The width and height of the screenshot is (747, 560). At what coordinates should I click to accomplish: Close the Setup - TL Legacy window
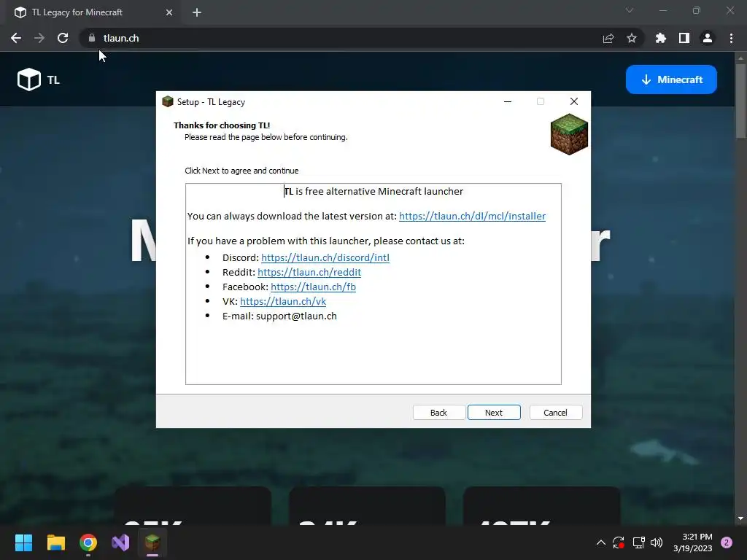point(574,101)
